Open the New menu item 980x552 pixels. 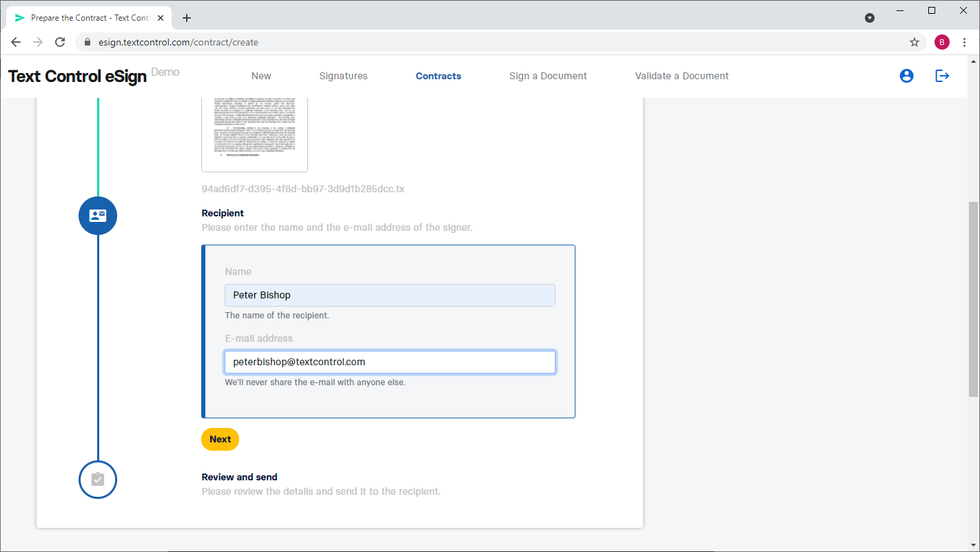[x=261, y=76]
